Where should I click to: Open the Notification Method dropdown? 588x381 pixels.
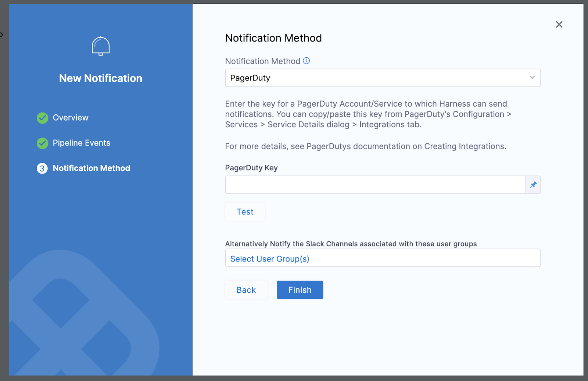coord(383,78)
